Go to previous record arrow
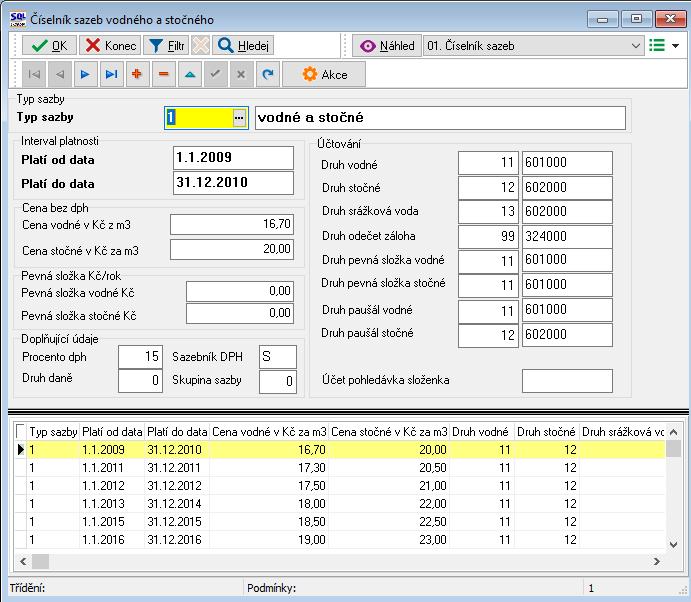The image size is (691, 602). coord(60,74)
